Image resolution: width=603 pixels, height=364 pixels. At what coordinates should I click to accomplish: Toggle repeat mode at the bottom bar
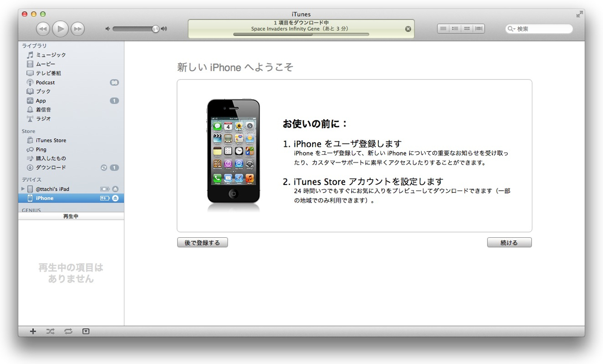click(x=68, y=332)
